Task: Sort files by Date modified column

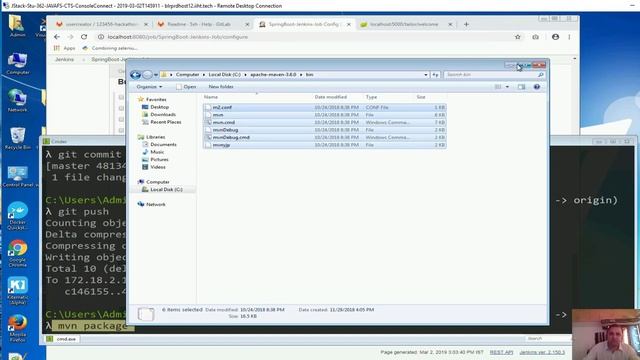Action: 331,97
